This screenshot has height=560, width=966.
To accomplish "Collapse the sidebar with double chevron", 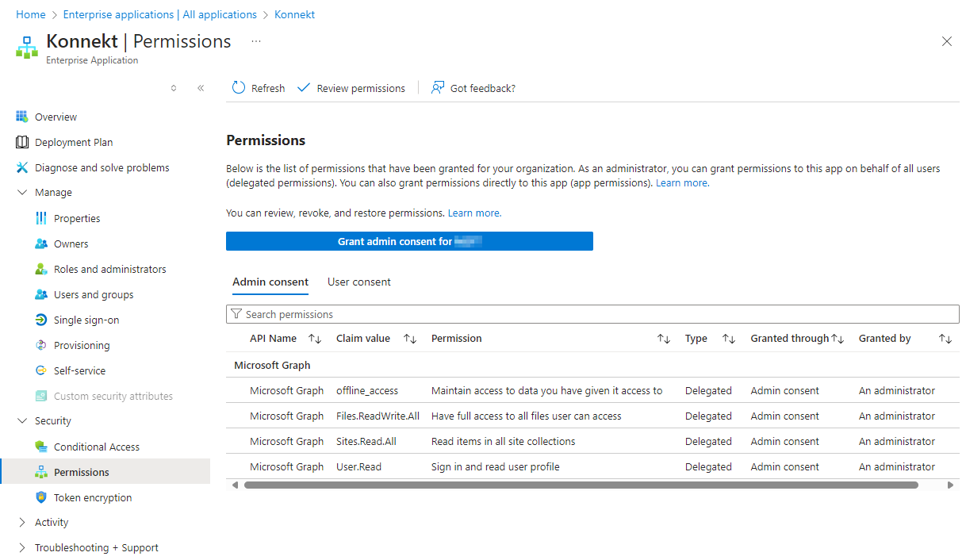I will (x=201, y=88).
